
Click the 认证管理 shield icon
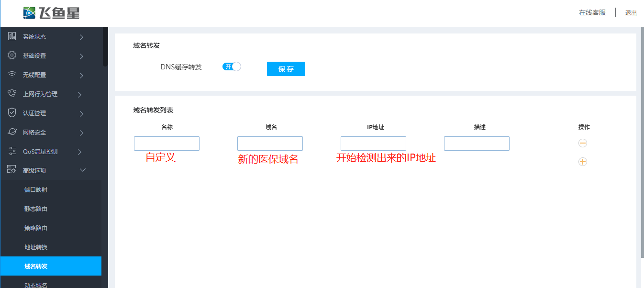[12, 113]
